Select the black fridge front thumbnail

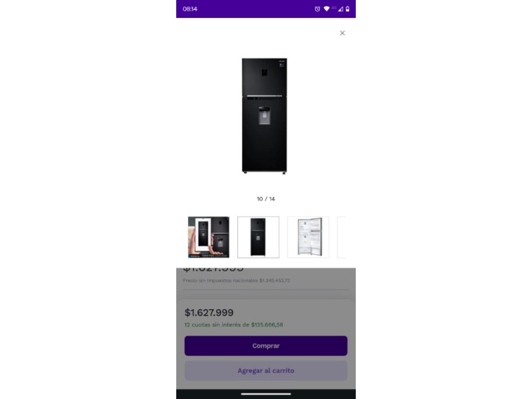258,237
